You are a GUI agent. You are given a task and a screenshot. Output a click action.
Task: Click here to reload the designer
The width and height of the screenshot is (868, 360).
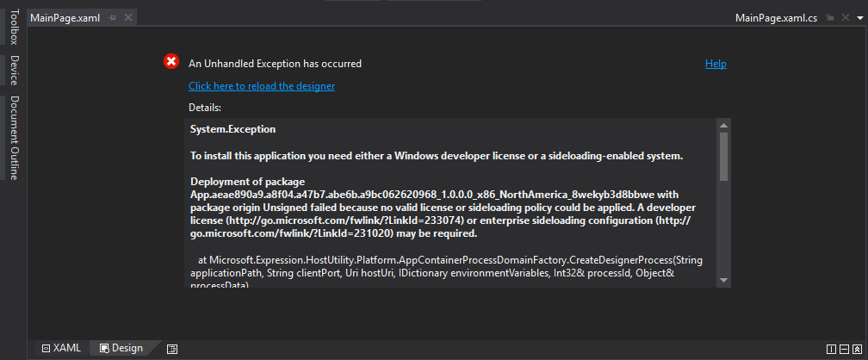262,86
